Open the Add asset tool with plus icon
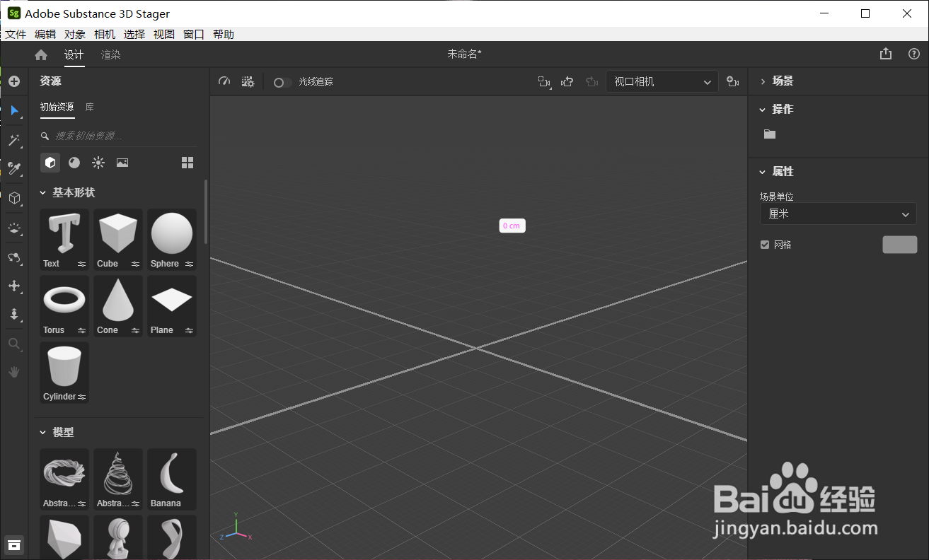The height and width of the screenshot is (560, 929). click(14, 81)
